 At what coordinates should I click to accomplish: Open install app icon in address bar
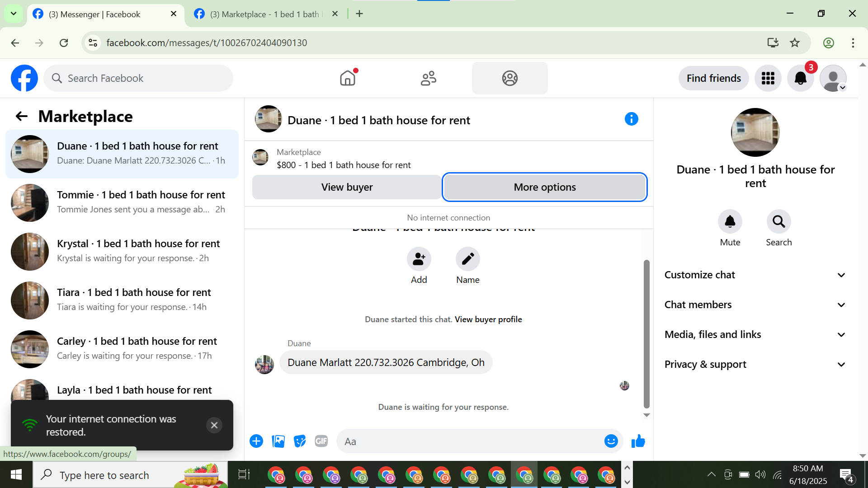[x=773, y=43]
